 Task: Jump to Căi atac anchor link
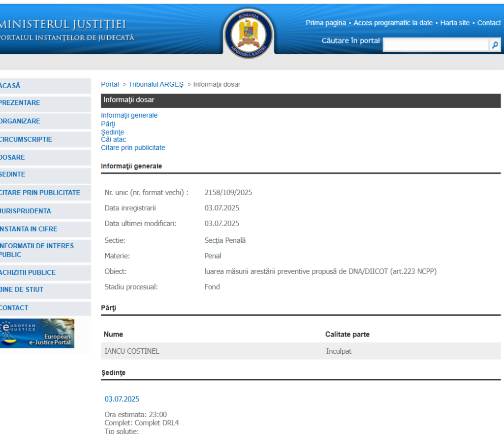pyautogui.click(x=114, y=139)
